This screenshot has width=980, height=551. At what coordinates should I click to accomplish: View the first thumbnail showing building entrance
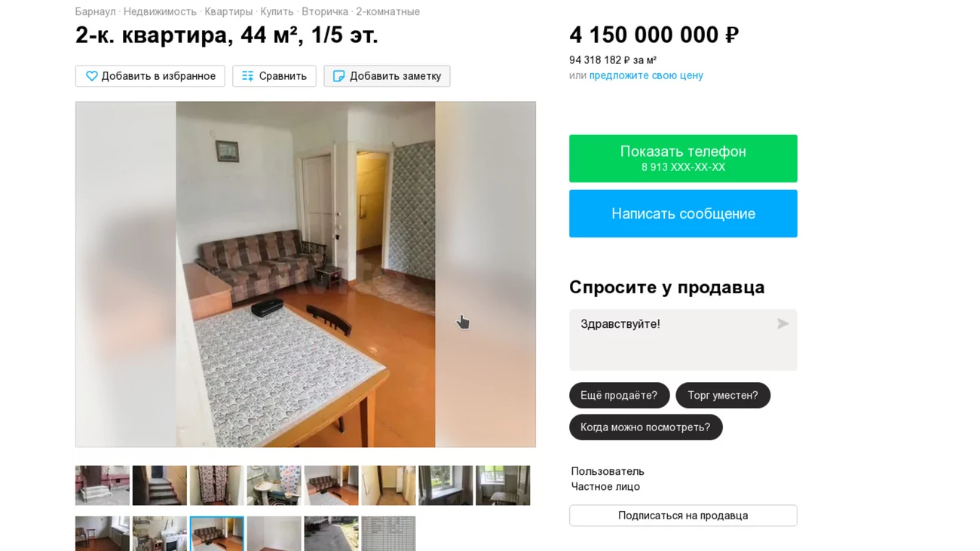click(103, 485)
